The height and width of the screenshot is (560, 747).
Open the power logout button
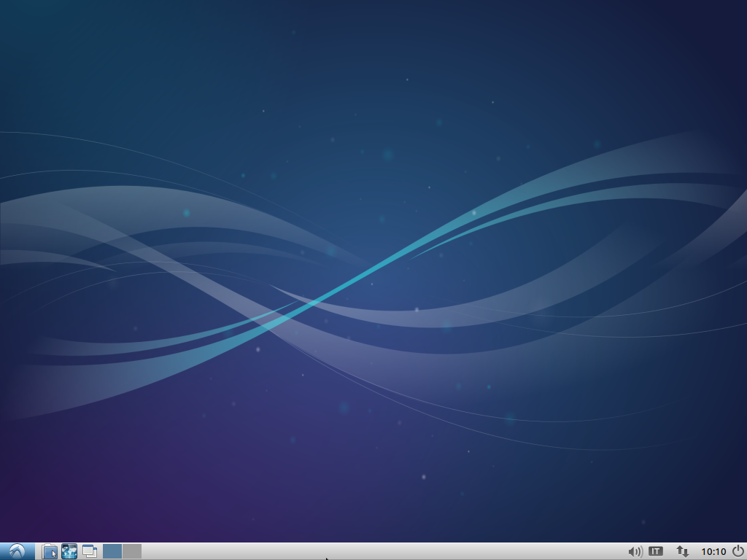click(x=738, y=551)
